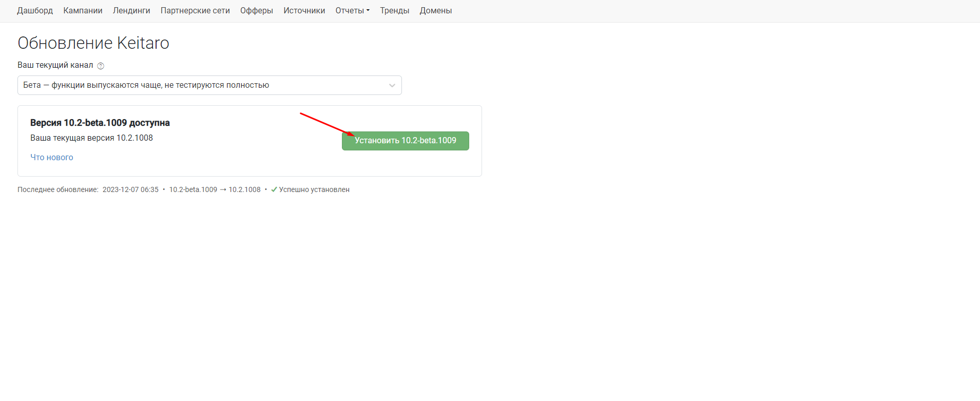Click Установить 10.2-beta.1009 button
The height and width of the screenshot is (401, 980).
point(405,141)
